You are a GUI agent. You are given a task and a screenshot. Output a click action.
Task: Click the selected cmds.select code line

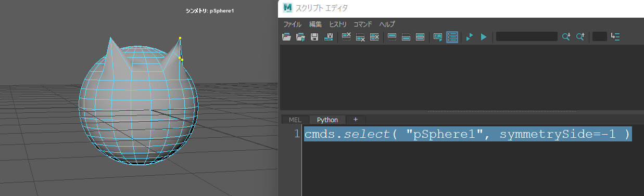click(468, 134)
